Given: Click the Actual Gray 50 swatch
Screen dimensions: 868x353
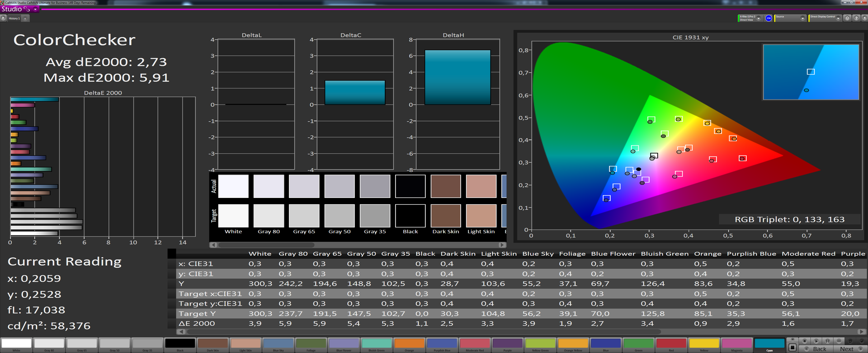Looking at the screenshot, I should pos(340,186).
